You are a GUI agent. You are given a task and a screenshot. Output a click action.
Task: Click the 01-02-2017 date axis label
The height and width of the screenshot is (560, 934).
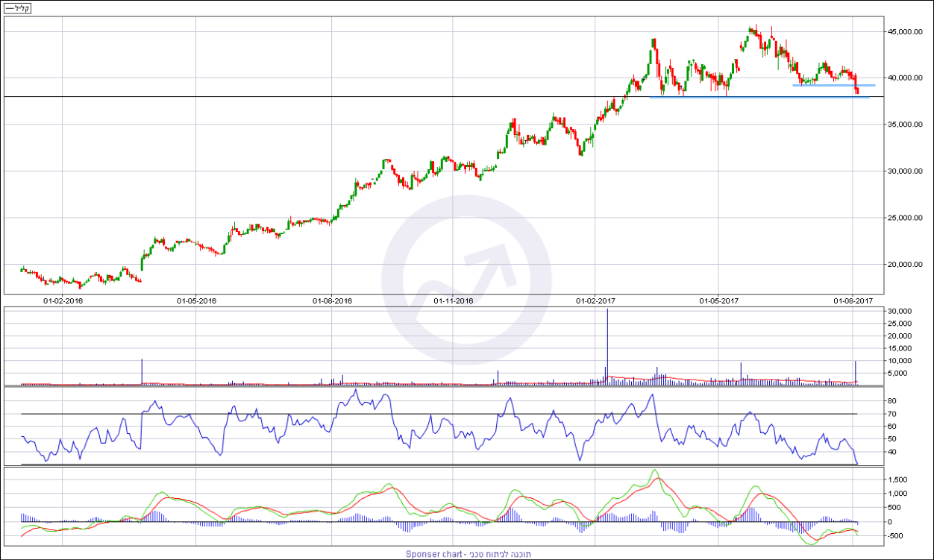click(595, 301)
